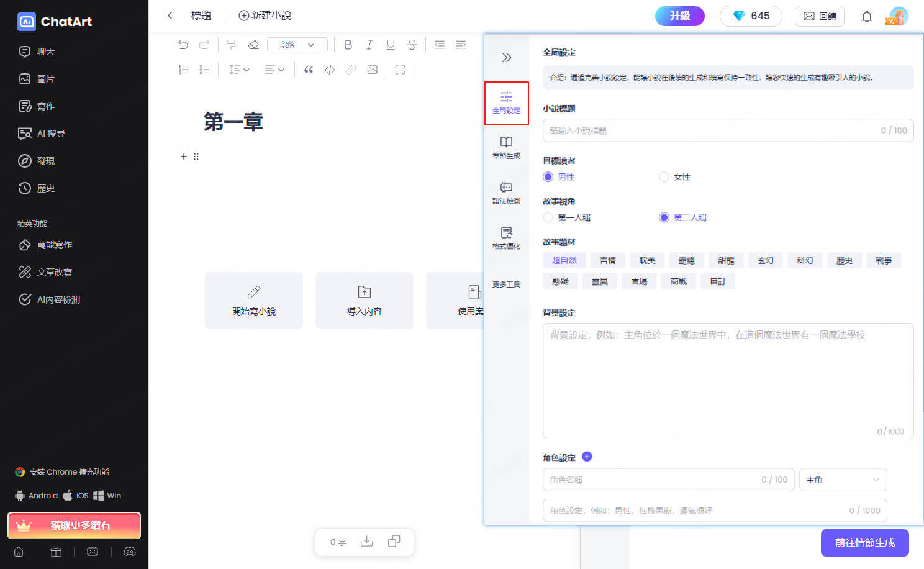Toggle the 超自然 genre tag

[x=564, y=261]
